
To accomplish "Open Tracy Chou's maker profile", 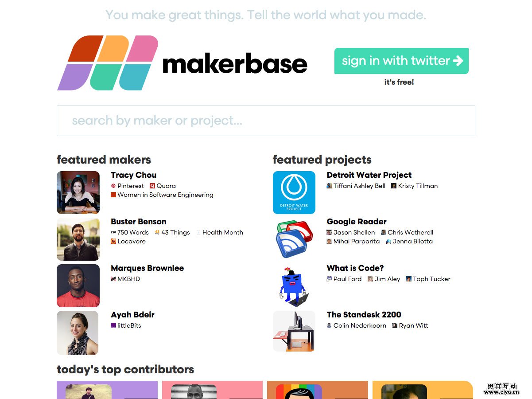I will 133,175.
